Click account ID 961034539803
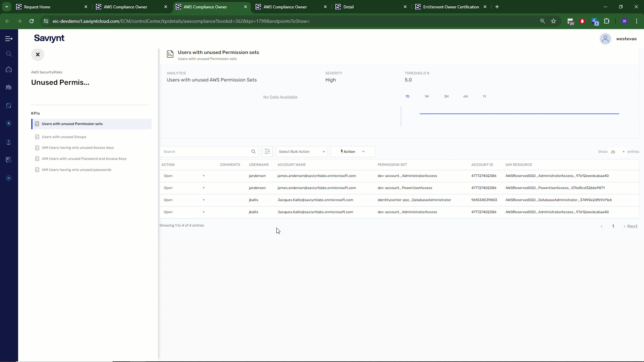Image resolution: width=644 pixels, height=362 pixels. [484, 200]
